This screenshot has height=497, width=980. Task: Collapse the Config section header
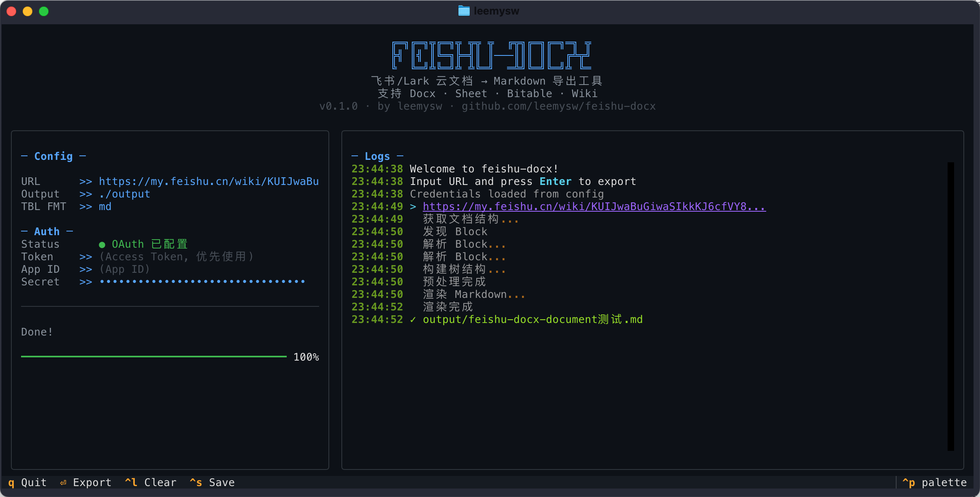coord(53,156)
